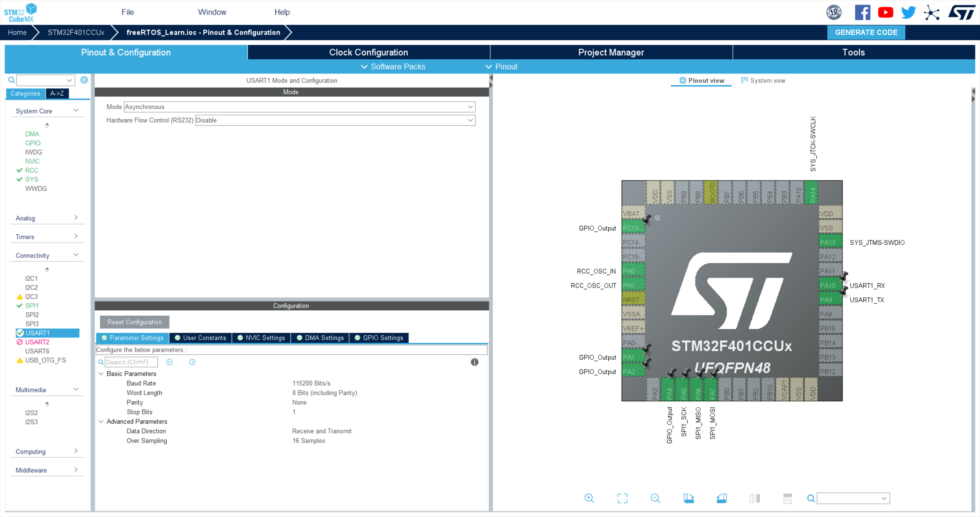
Task: Go to Home breadcrumb
Action: (x=17, y=33)
